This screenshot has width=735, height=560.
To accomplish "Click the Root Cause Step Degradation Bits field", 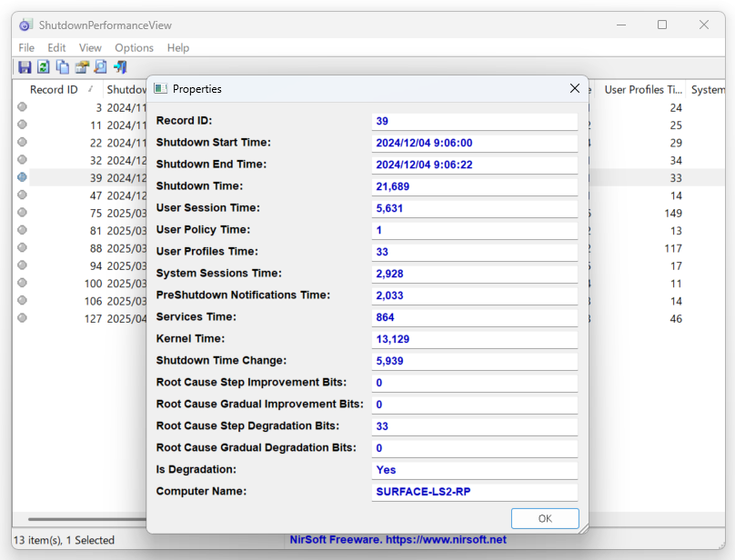I will (x=474, y=426).
